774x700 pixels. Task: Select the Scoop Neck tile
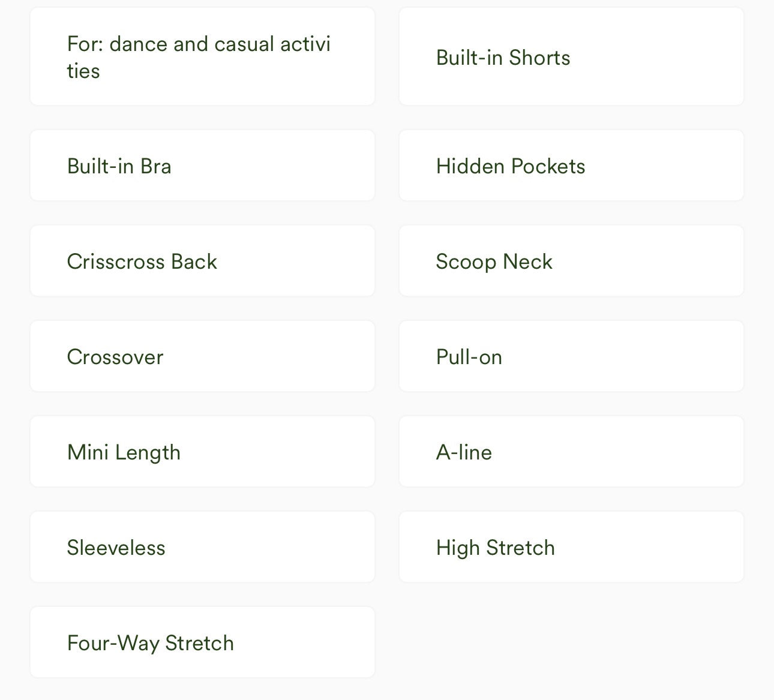click(x=571, y=261)
